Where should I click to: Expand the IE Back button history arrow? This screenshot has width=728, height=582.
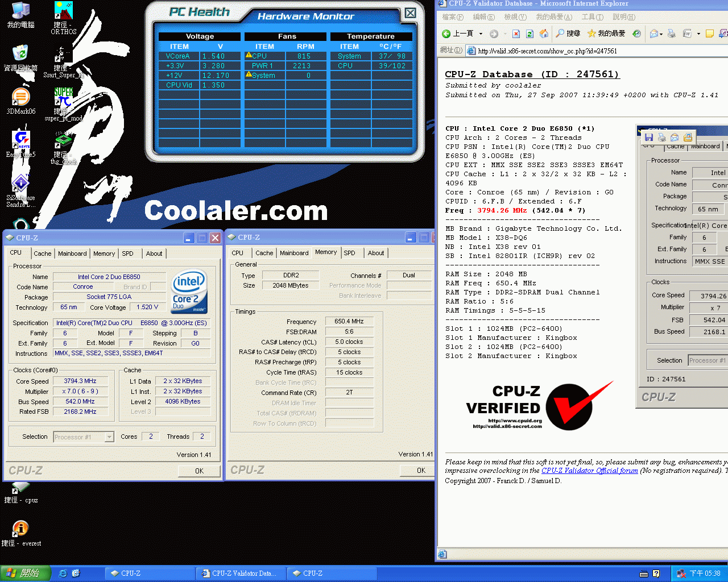click(x=481, y=34)
